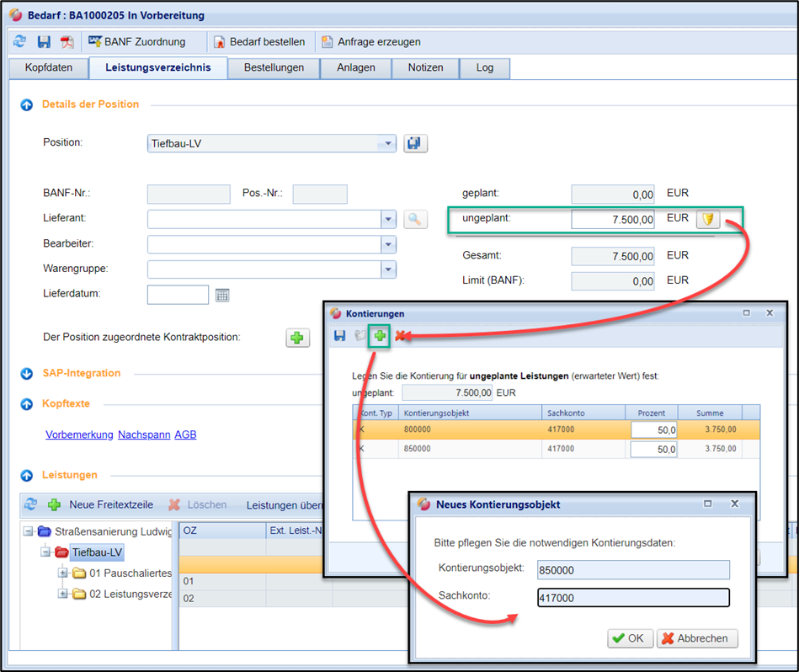This screenshot has height=672, width=799.
Task: Expand the 01 Pauschaliertes tree folder
Action: pyautogui.click(x=63, y=573)
